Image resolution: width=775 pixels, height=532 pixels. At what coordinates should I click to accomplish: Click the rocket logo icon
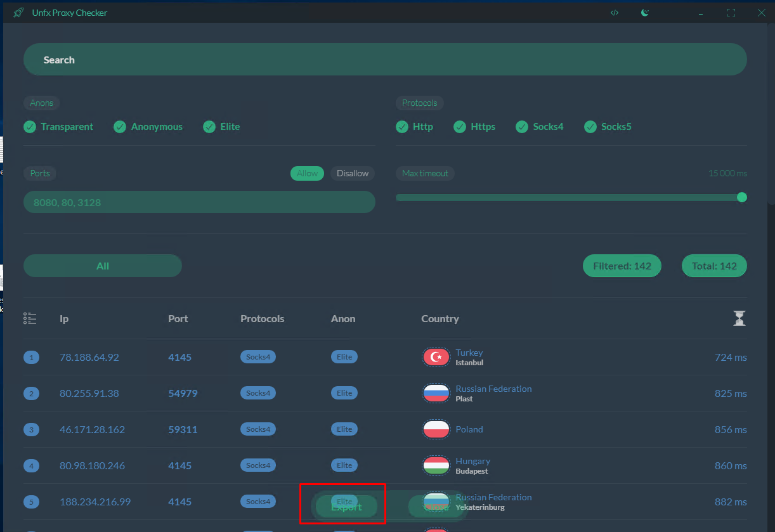19,13
